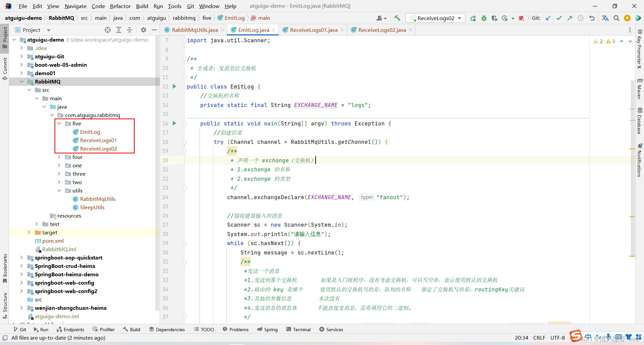Viewport: 644px width, 345px height.
Task: Open the Commit tool window
Action: (x=5, y=69)
